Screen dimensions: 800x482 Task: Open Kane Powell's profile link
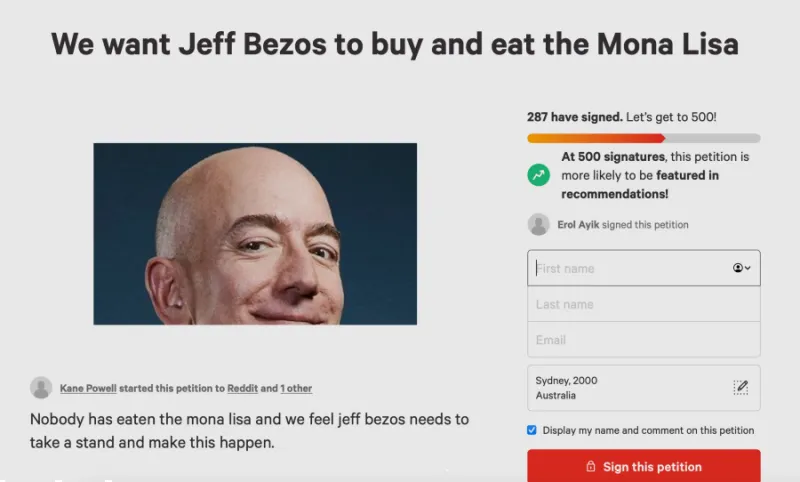tap(88, 388)
